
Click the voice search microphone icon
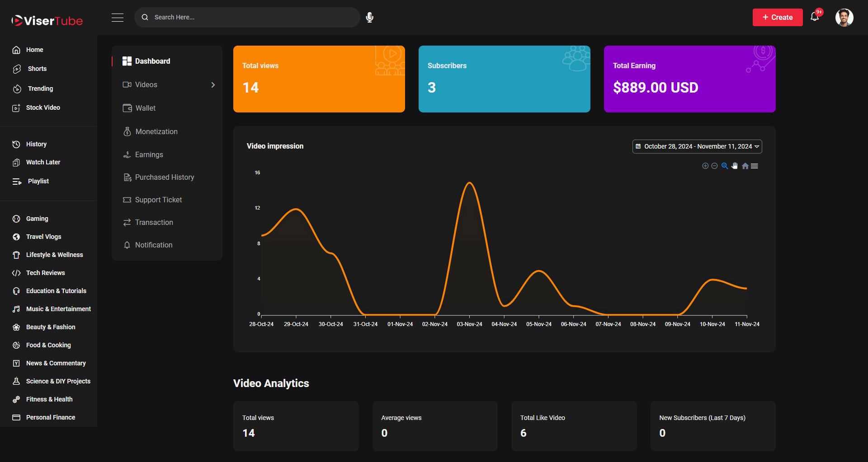coord(369,18)
